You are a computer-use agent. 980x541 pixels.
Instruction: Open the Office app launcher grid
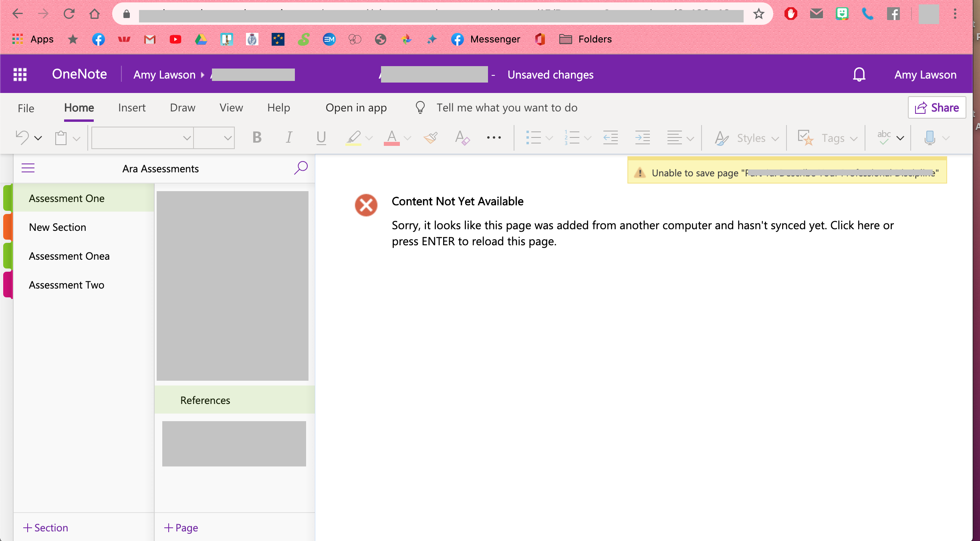click(x=20, y=75)
